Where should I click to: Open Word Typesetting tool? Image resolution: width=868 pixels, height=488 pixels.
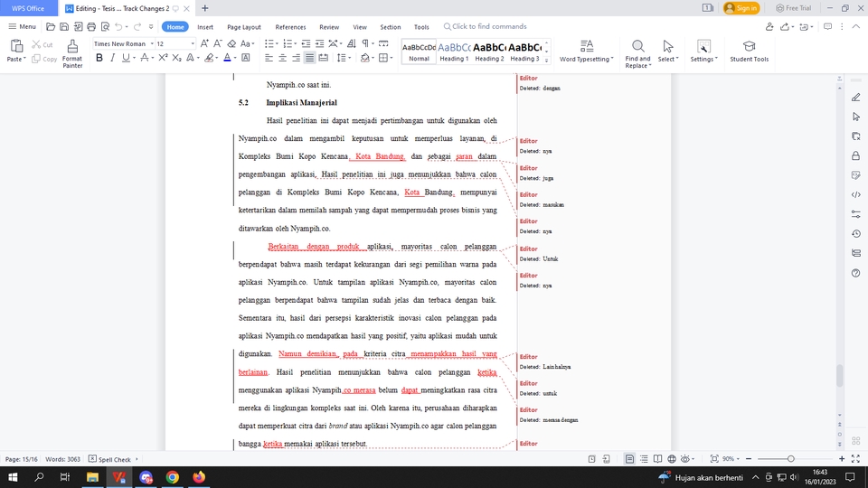586,51
